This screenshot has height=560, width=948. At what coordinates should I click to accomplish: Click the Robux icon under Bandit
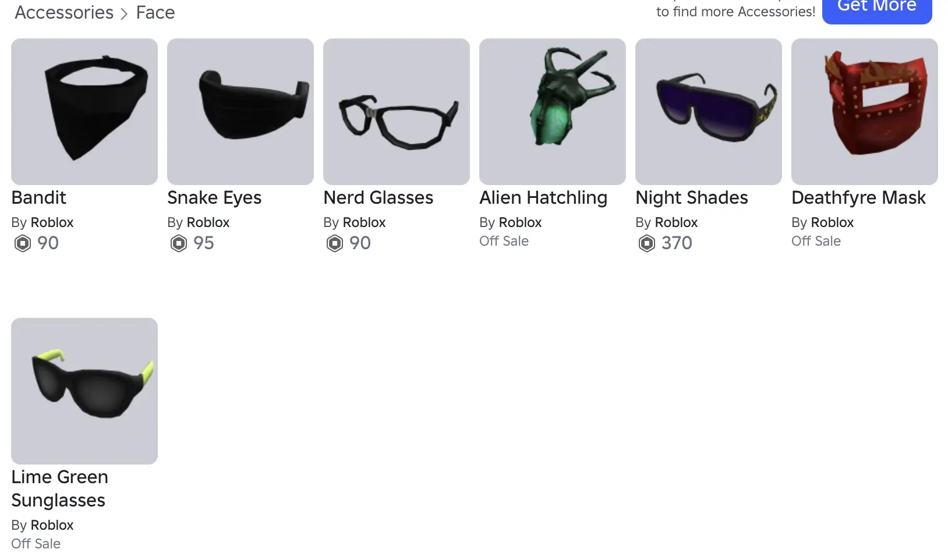[x=23, y=243]
